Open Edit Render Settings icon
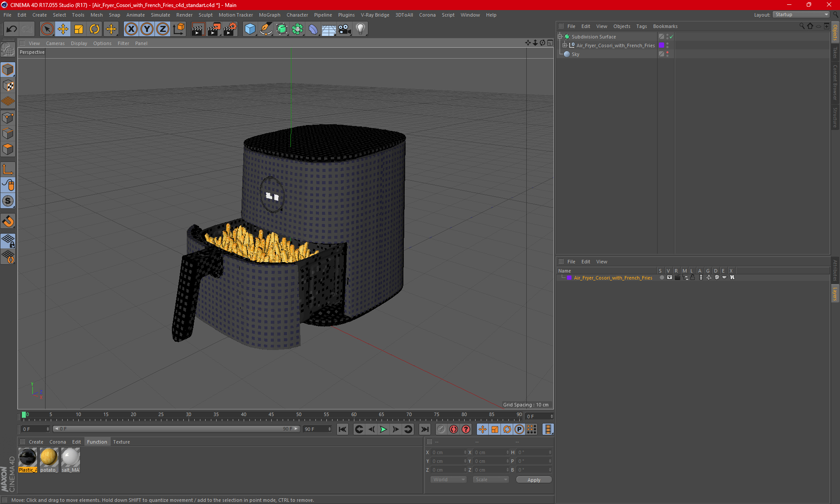This screenshot has width=840, height=504. 230,29
